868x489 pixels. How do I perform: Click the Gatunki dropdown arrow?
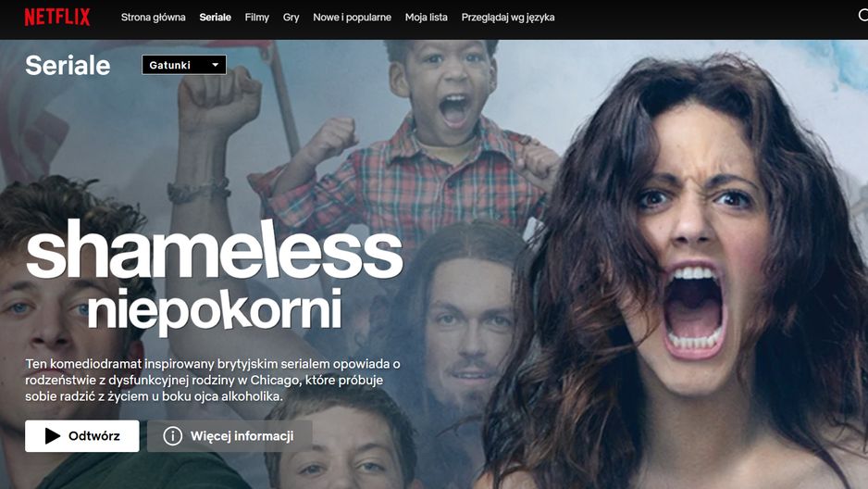(x=216, y=65)
